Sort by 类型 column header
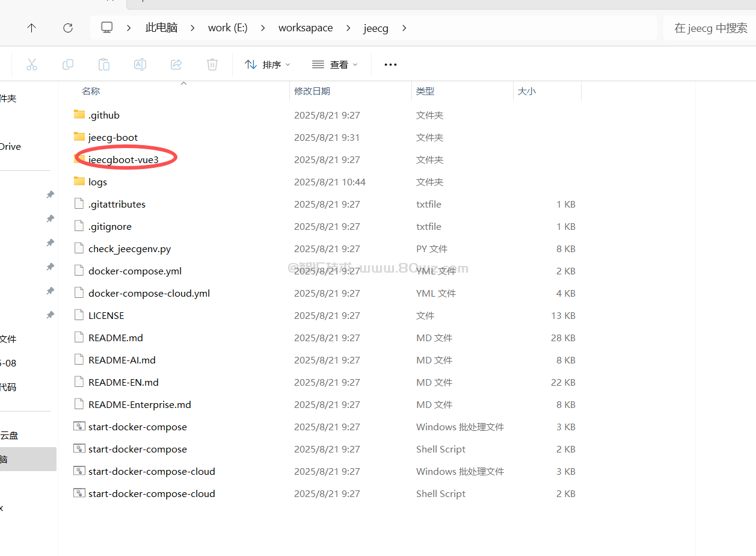Screen dimensions: 756x556 425,91
